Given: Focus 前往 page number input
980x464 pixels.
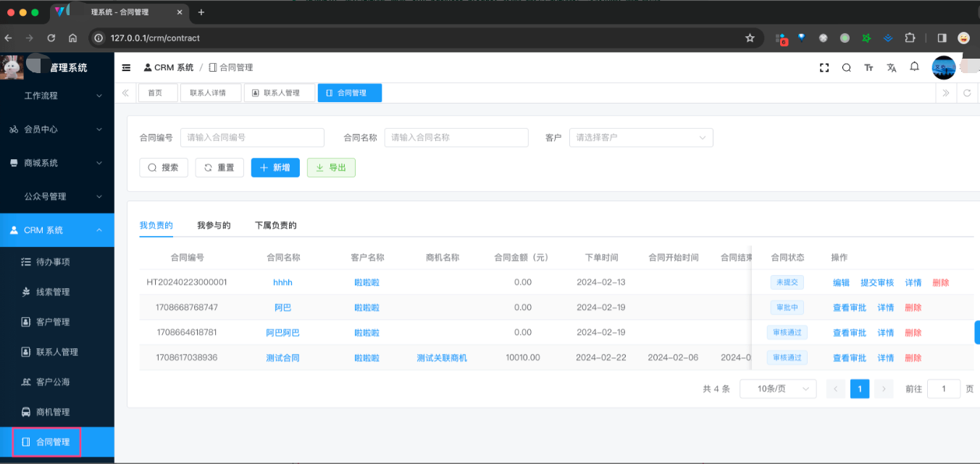Looking at the screenshot, I should (x=944, y=389).
